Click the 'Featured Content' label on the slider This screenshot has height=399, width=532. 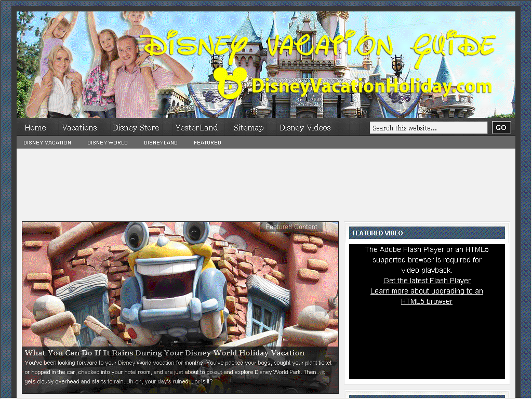[291, 227]
